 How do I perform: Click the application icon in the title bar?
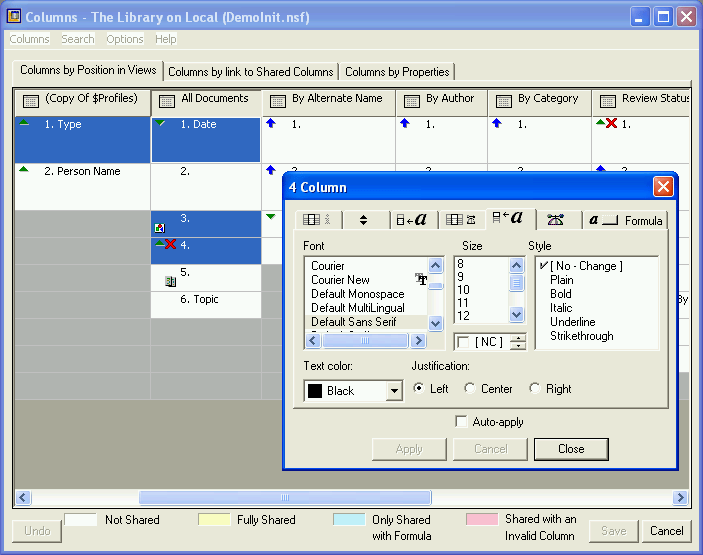(x=14, y=17)
